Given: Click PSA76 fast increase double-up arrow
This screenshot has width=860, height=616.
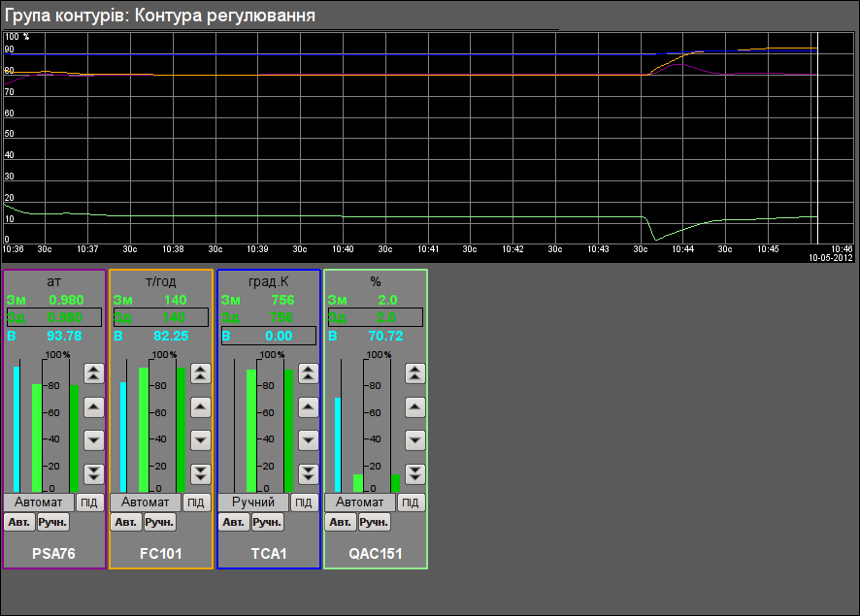Looking at the screenshot, I should click(x=94, y=373).
